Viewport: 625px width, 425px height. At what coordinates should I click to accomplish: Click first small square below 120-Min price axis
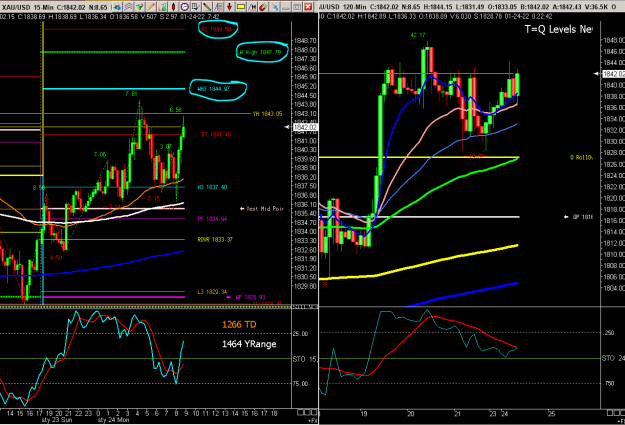[x=609, y=413]
